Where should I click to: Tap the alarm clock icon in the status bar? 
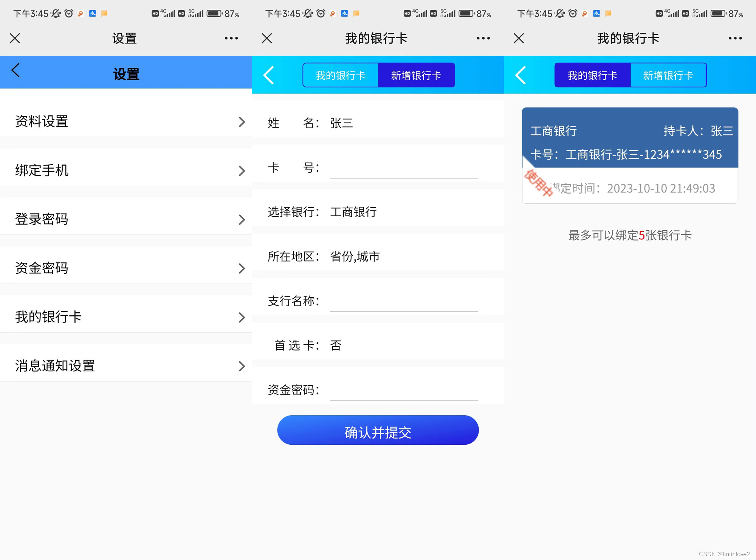(68, 14)
